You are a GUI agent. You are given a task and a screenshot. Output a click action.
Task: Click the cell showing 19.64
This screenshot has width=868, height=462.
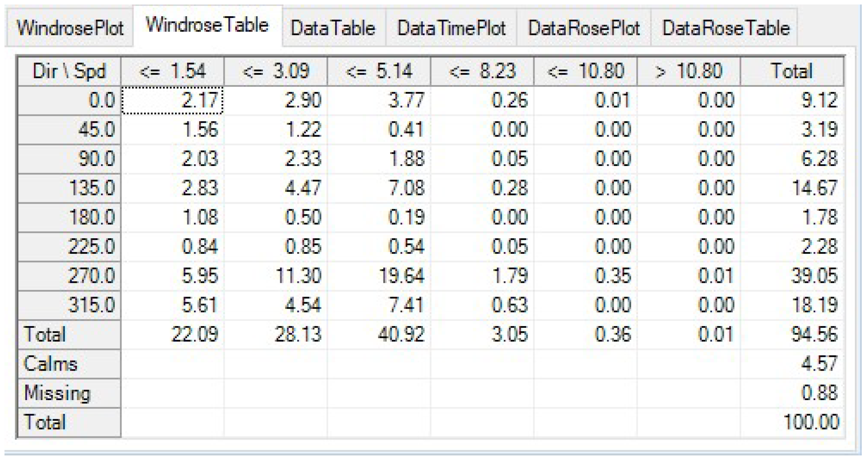[x=379, y=276]
